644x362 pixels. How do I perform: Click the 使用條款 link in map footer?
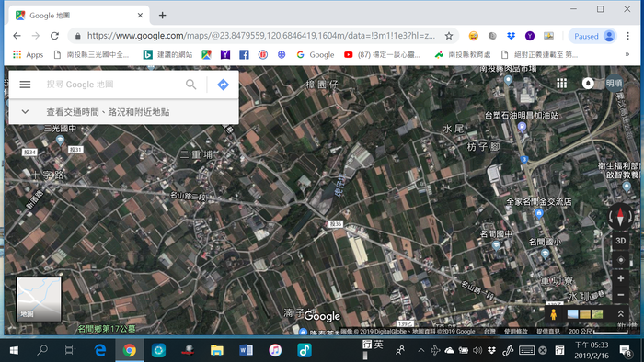(x=516, y=332)
